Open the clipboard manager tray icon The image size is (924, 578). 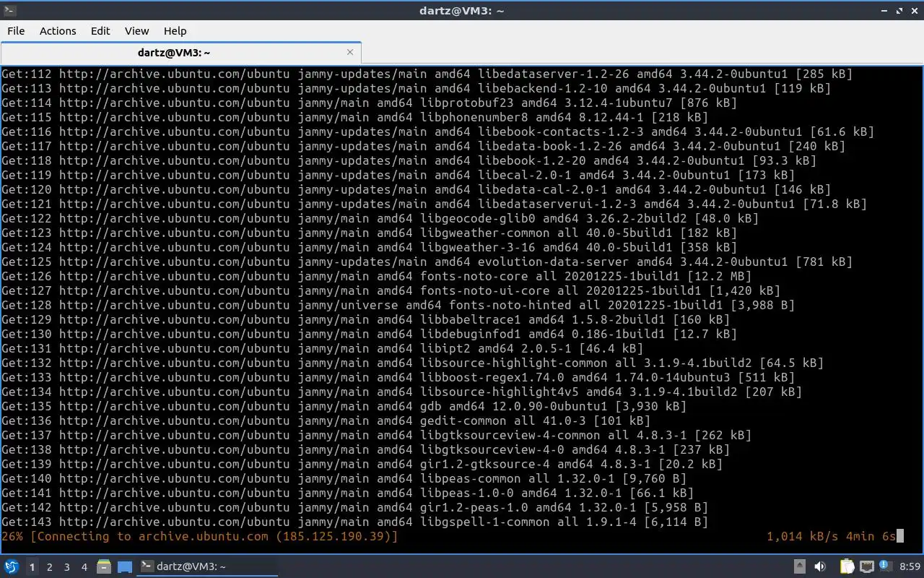point(847,566)
